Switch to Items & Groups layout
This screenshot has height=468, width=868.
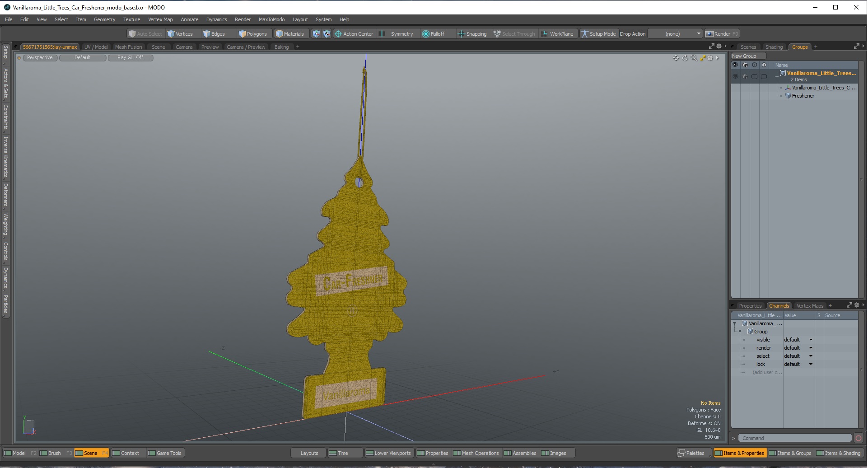pos(790,453)
